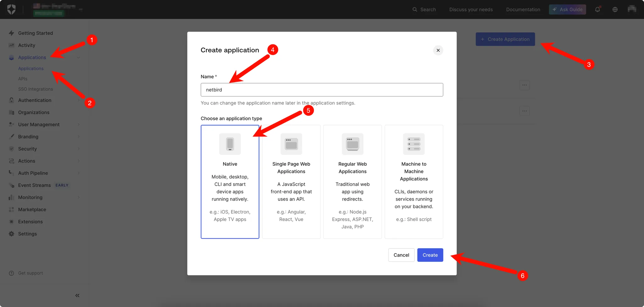Viewport: 644px width, 307px height.
Task: Open the Marketplace menu item
Action: [x=32, y=209]
